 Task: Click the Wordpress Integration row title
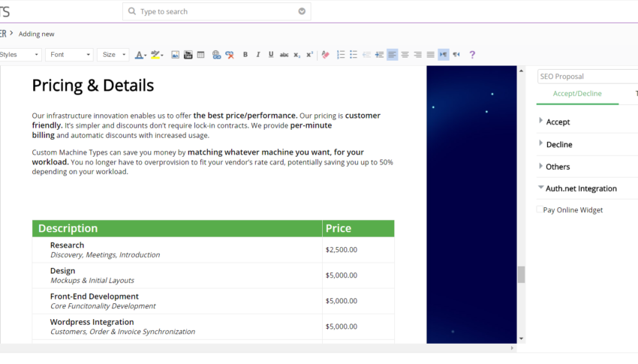[92, 322]
